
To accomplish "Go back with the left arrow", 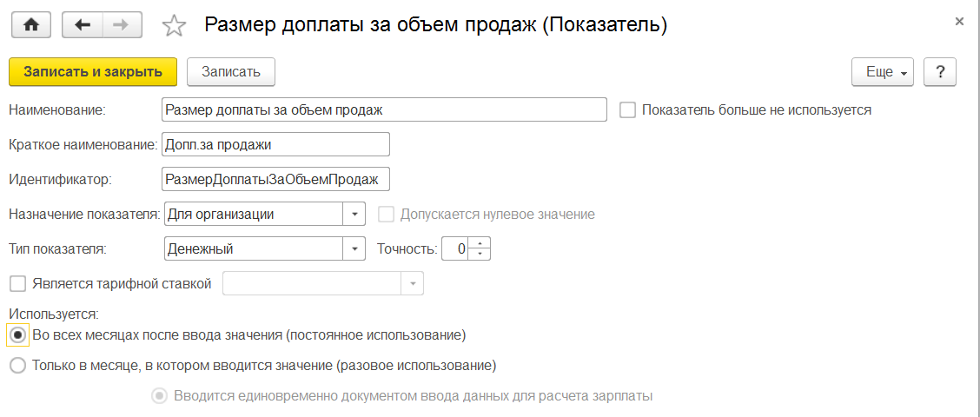I will point(83,25).
